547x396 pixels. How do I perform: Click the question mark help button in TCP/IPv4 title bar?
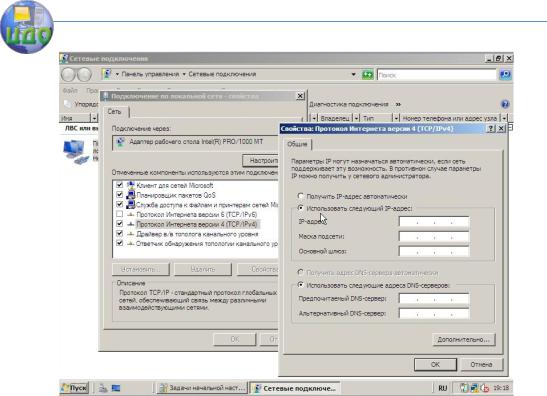(x=490, y=128)
